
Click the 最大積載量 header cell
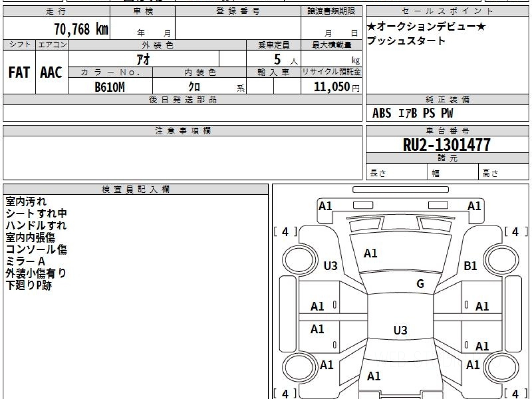(x=331, y=45)
